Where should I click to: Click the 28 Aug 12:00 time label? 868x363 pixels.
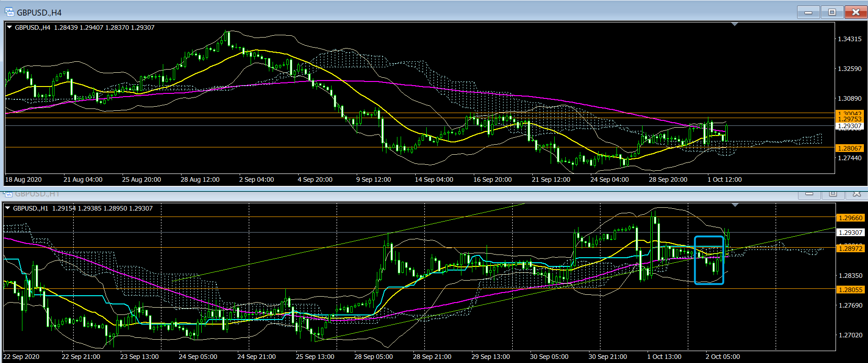point(200,179)
